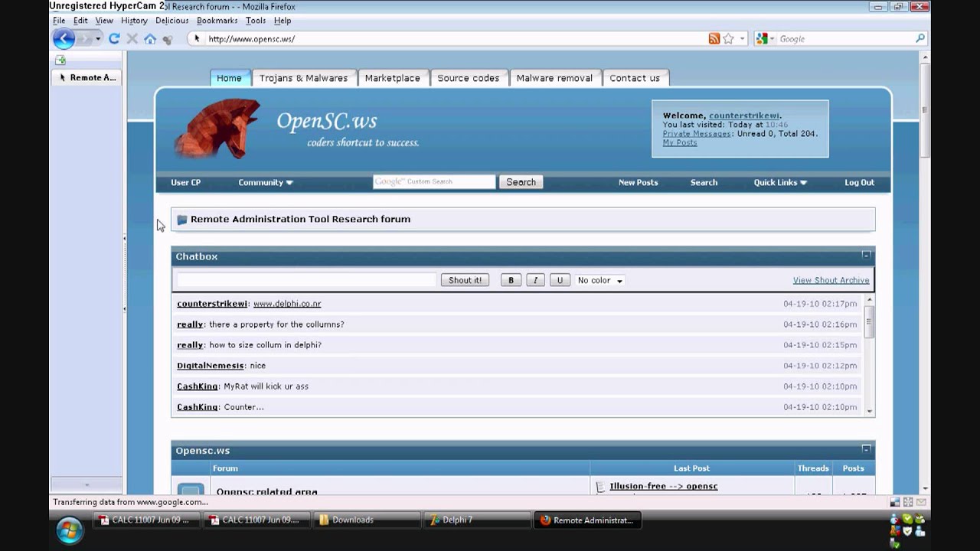Open the Tools menu
This screenshot has height=551, width=980.
256,21
